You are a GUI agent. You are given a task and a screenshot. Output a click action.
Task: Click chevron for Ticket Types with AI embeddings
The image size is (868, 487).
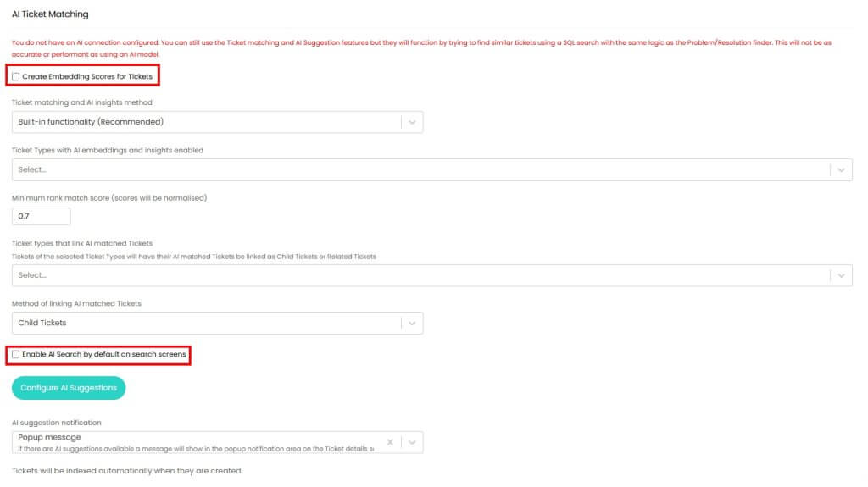pos(841,169)
